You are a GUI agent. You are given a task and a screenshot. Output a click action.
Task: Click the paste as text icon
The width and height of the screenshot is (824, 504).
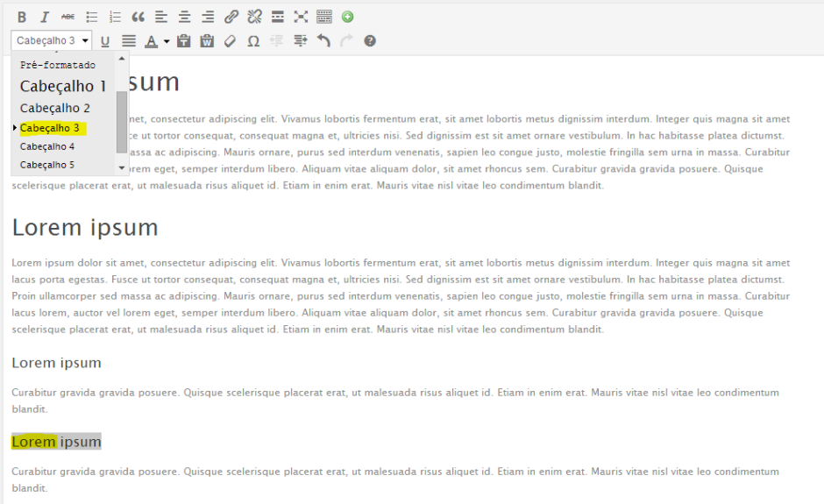184,40
